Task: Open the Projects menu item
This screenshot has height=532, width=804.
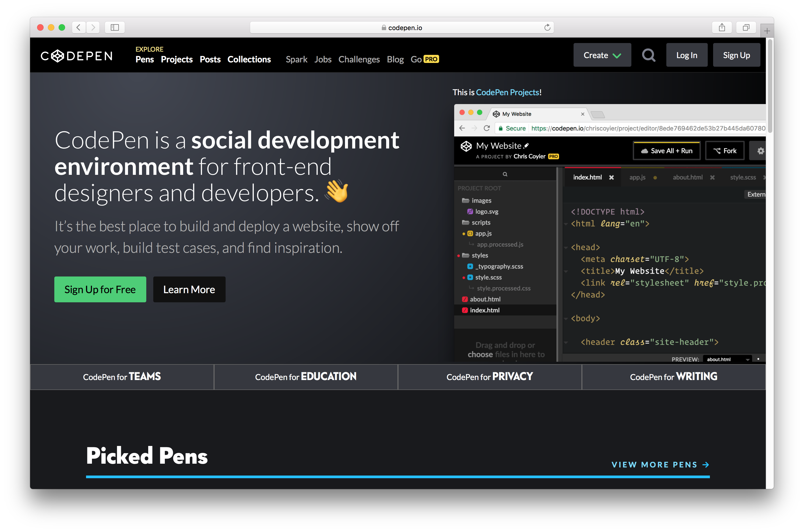Action: coord(176,59)
